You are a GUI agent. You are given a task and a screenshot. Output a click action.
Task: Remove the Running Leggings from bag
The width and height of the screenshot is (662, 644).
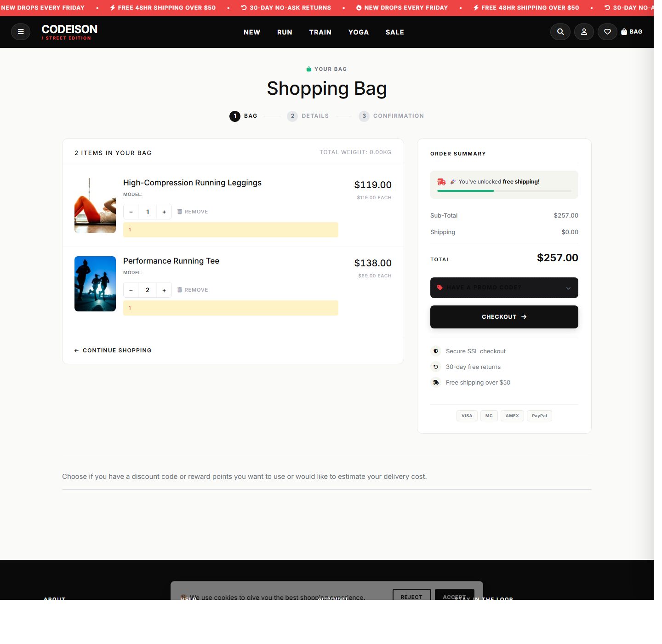click(x=193, y=212)
